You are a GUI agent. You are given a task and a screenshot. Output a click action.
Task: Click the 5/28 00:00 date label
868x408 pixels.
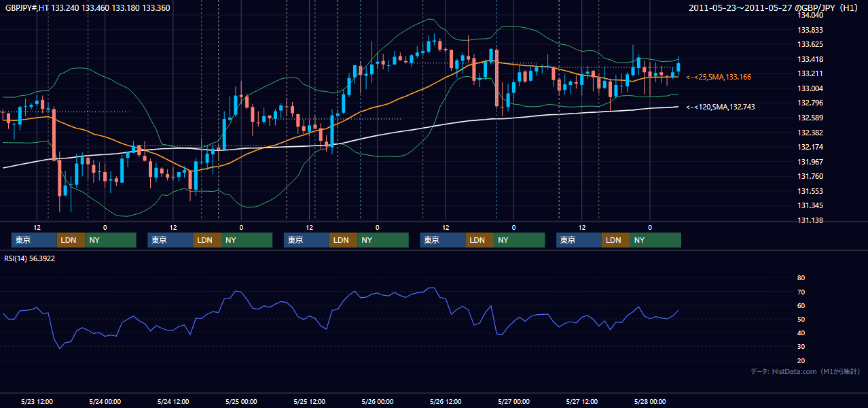pyautogui.click(x=650, y=401)
